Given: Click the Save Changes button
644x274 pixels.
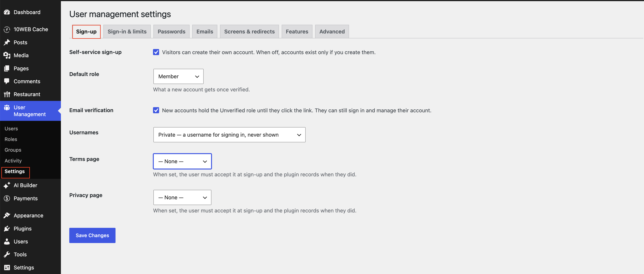Looking at the screenshot, I should point(92,235).
